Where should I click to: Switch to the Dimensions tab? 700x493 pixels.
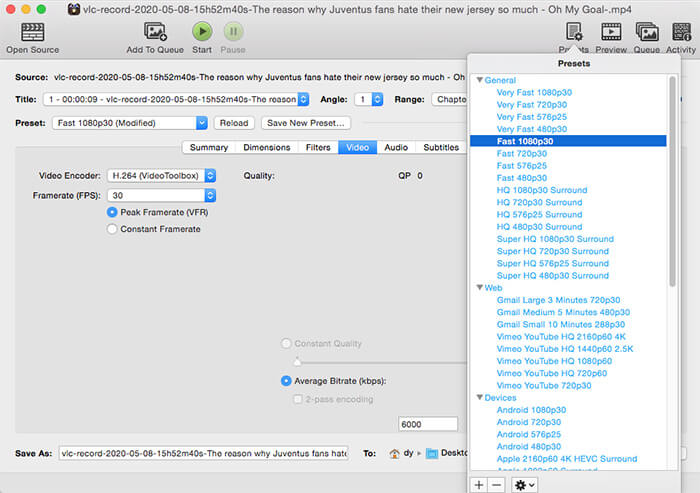[267, 147]
